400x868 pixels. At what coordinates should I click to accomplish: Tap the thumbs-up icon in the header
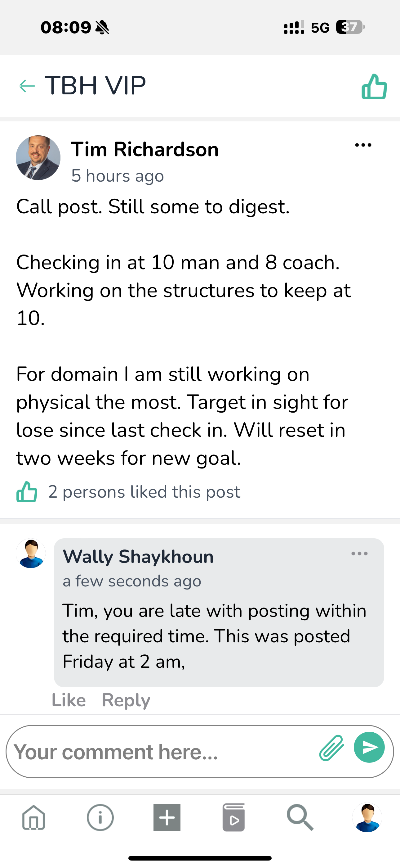pos(374,87)
